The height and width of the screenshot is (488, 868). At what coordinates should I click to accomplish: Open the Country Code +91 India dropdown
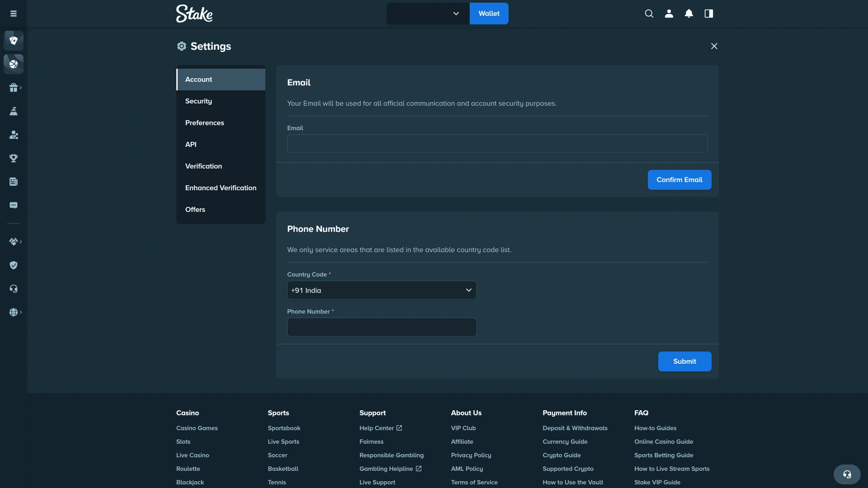click(x=382, y=290)
